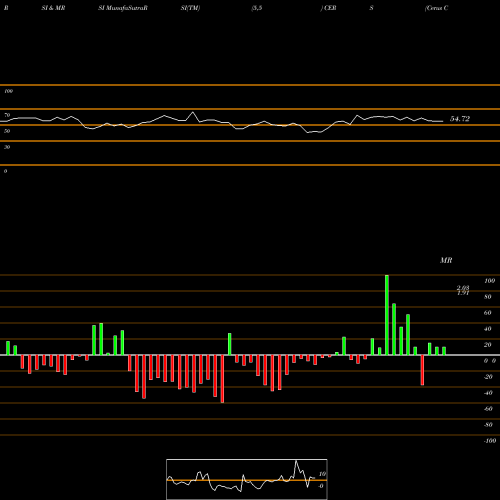Click the MR axis label 80

tap(488, 297)
